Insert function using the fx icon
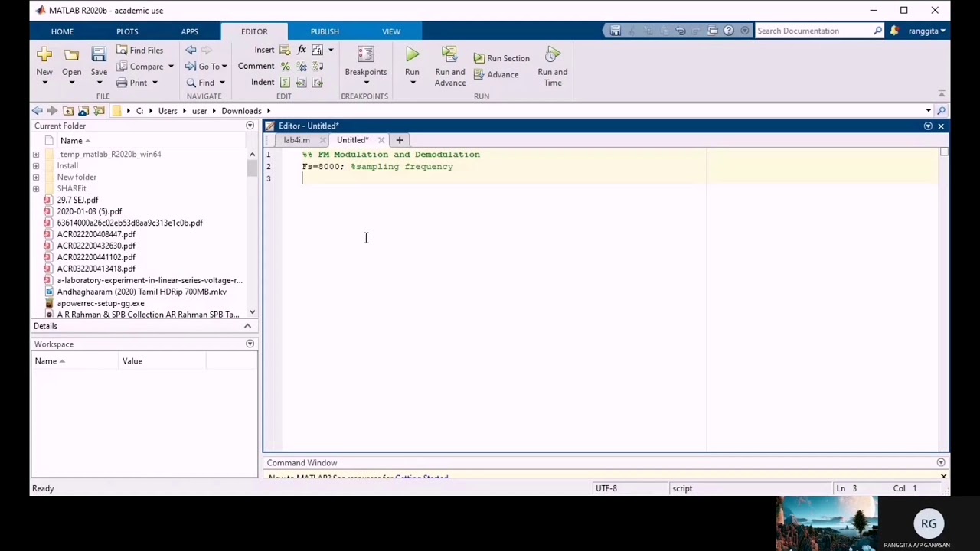This screenshot has height=551, width=980. tap(301, 50)
